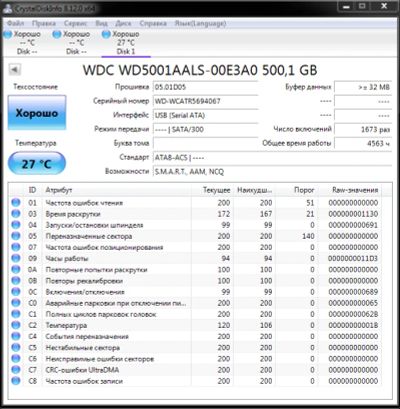400x409 pixels.
Task: Select Запуски/остановки шпинделя attribute text
Action: (x=94, y=225)
